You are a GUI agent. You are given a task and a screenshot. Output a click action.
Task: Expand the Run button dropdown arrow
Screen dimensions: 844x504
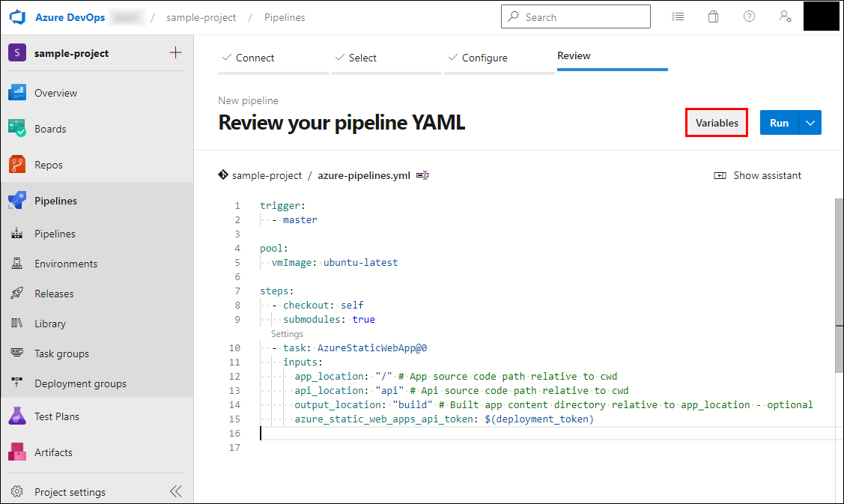810,123
